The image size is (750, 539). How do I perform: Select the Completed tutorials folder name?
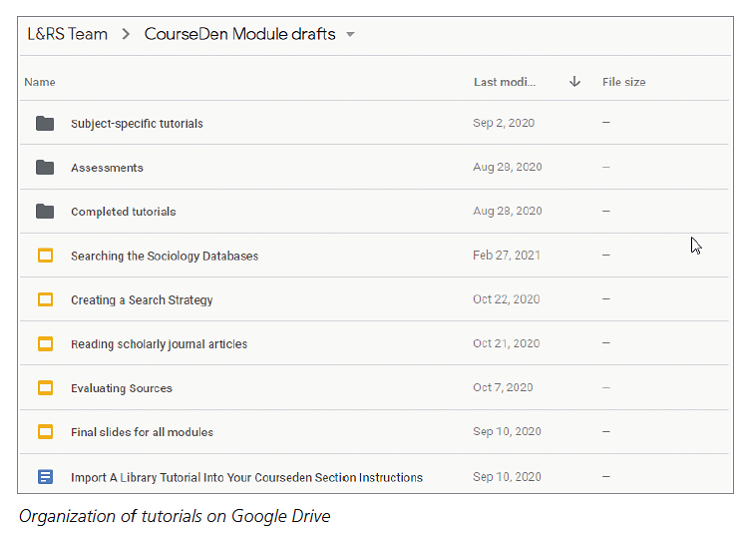click(x=123, y=212)
